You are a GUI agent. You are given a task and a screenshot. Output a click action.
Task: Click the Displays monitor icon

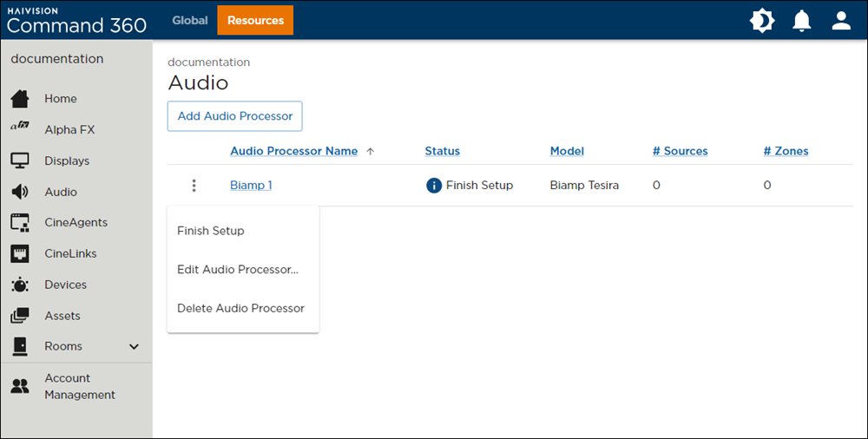(20, 161)
